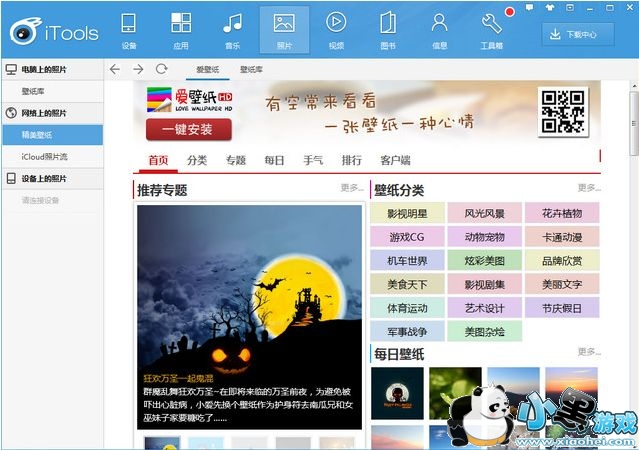Choose the 体育运动 category

click(x=407, y=307)
